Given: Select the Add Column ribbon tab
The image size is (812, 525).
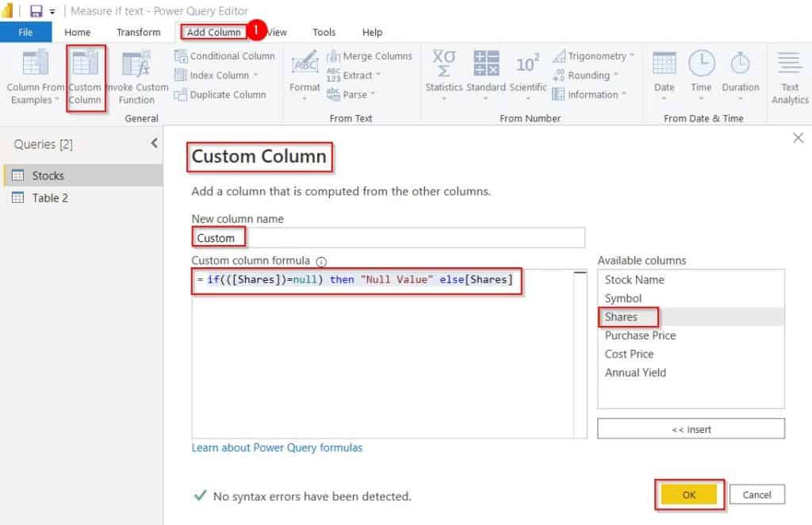Looking at the screenshot, I should 214,32.
